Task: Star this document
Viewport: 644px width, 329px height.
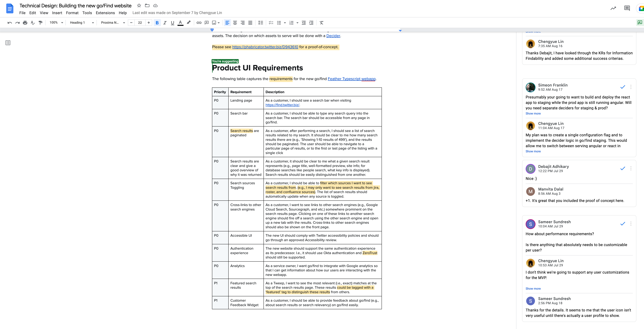Action: 139,5
